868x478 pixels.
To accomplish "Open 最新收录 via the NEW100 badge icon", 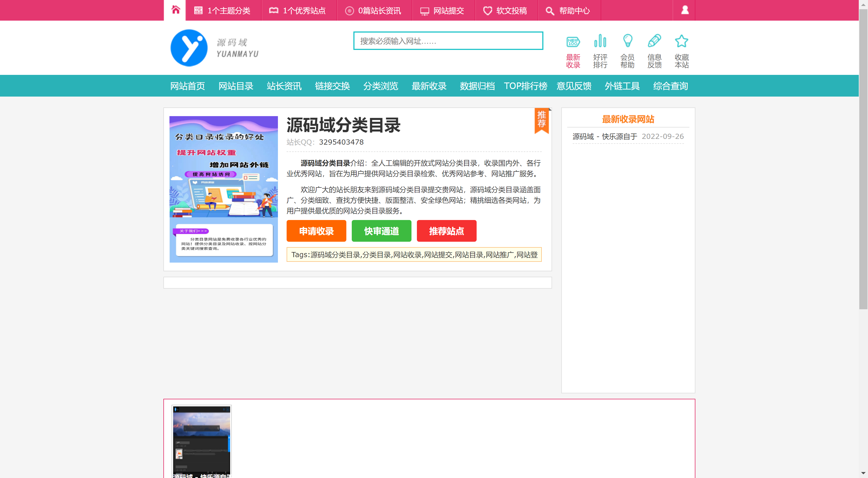I will tap(573, 42).
